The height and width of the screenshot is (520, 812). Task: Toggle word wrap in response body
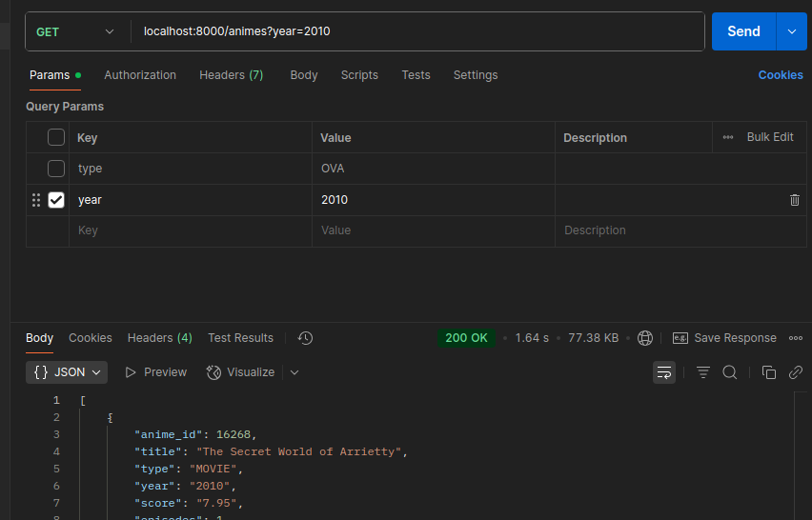click(664, 372)
